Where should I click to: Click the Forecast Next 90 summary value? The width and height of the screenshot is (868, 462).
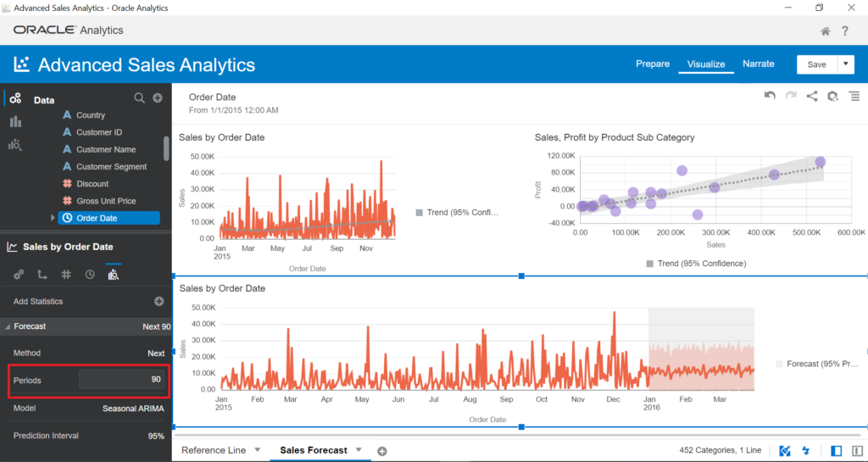(x=157, y=327)
